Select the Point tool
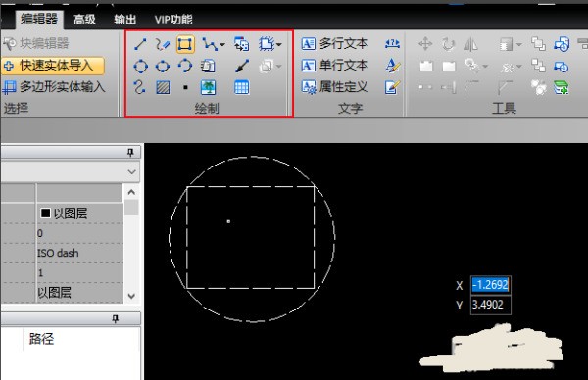This screenshot has width=588, height=380. (x=185, y=88)
